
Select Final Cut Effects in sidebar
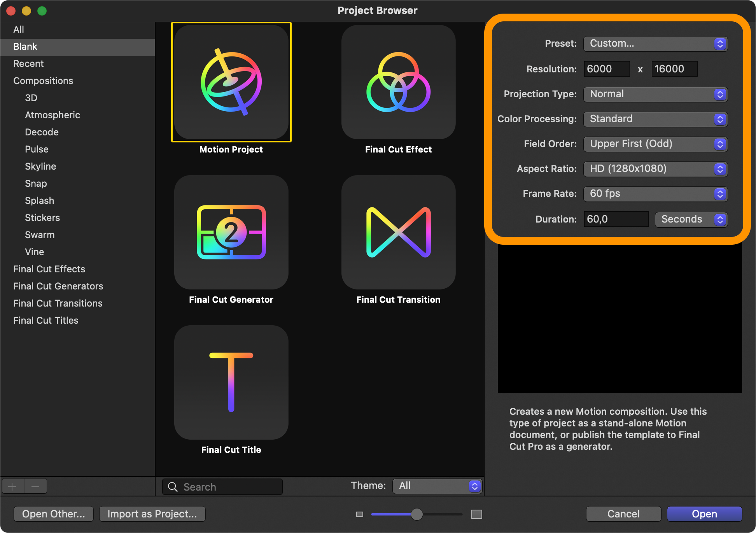[77, 269]
